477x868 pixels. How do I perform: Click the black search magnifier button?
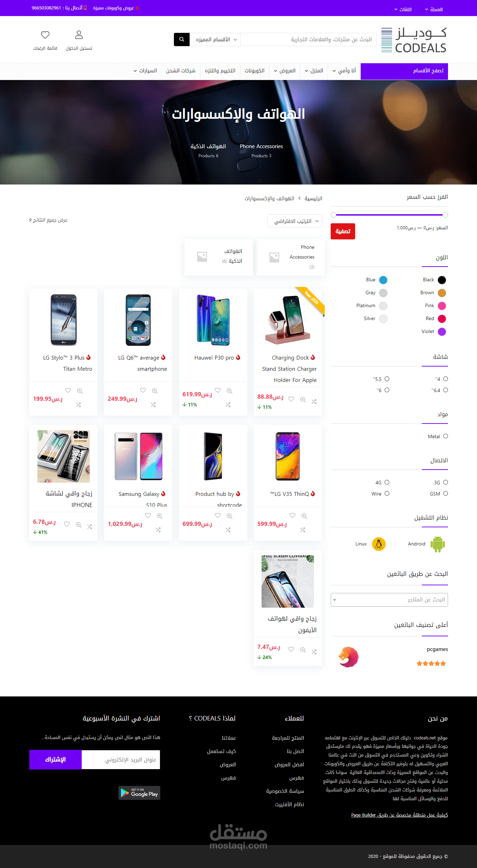[x=182, y=39]
